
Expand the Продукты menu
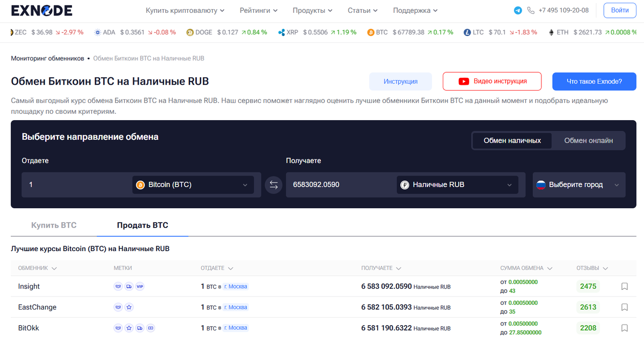coord(312,10)
